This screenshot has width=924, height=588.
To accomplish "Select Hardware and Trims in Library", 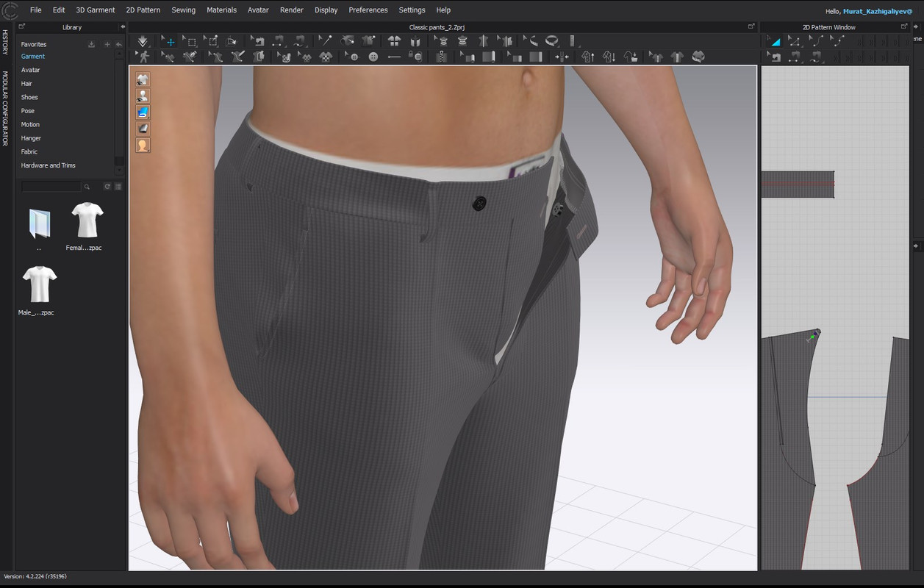I will pyautogui.click(x=49, y=165).
